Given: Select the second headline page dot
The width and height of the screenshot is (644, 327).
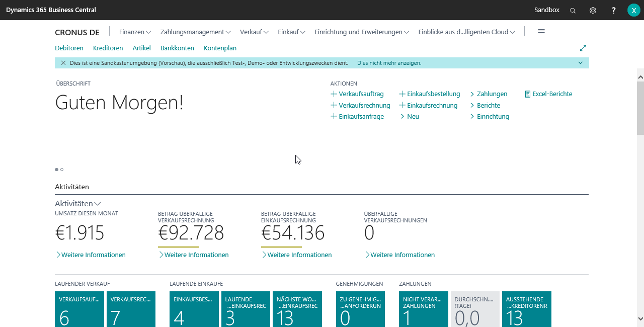Looking at the screenshot, I should (x=62, y=170).
